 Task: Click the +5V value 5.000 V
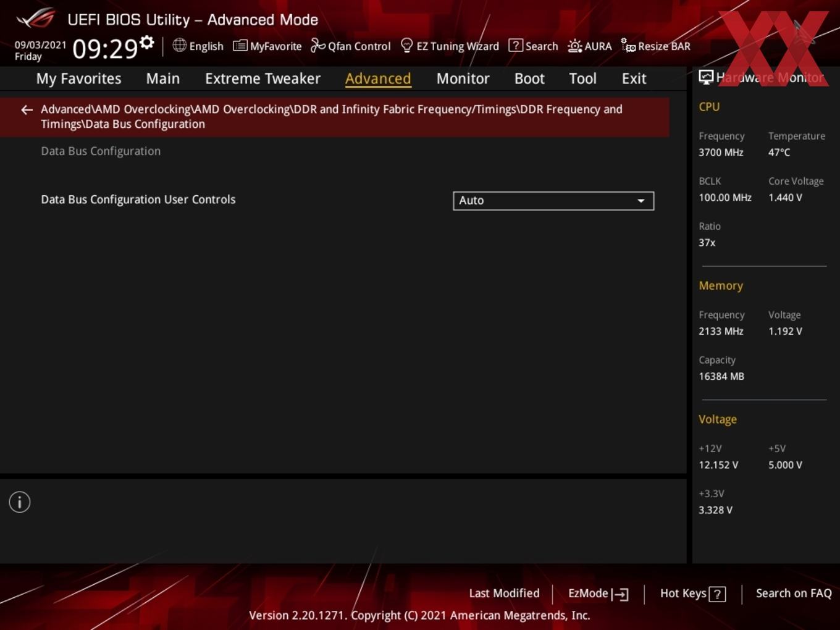click(x=785, y=464)
